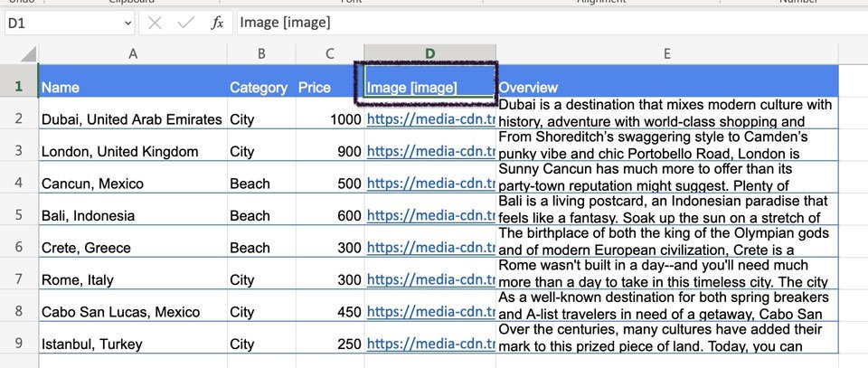Select column E header
This screenshot has width=868, height=368.
667,53
